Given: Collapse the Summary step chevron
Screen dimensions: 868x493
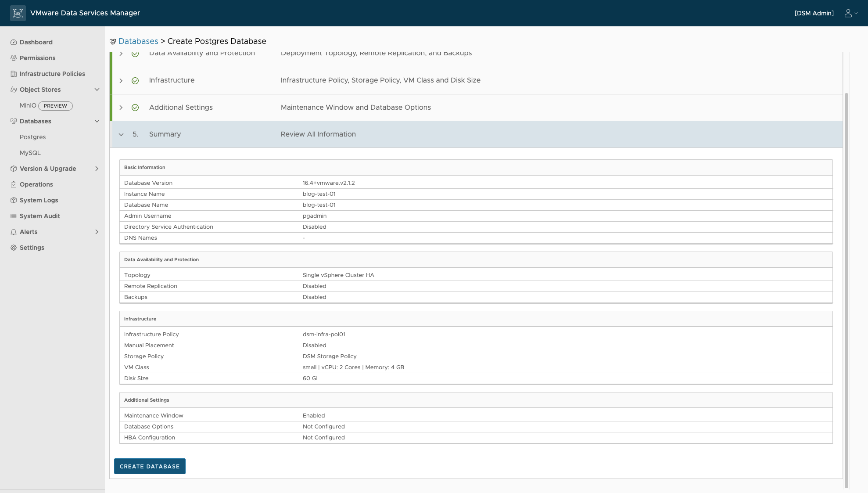Looking at the screenshot, I should click(121, 135).
